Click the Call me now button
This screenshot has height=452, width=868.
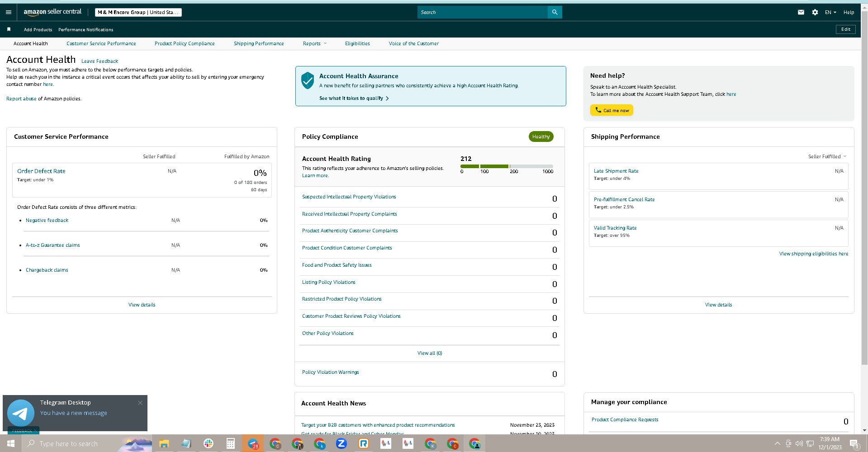pos(612,110)
